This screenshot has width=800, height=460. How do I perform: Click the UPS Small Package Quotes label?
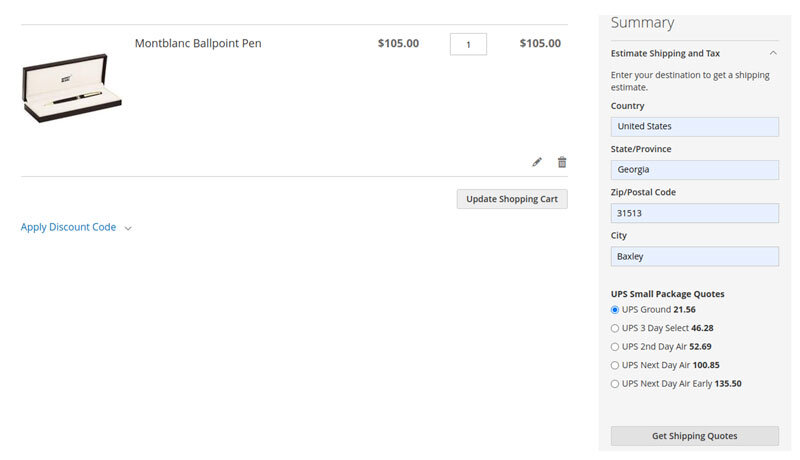tap(667, 294)
